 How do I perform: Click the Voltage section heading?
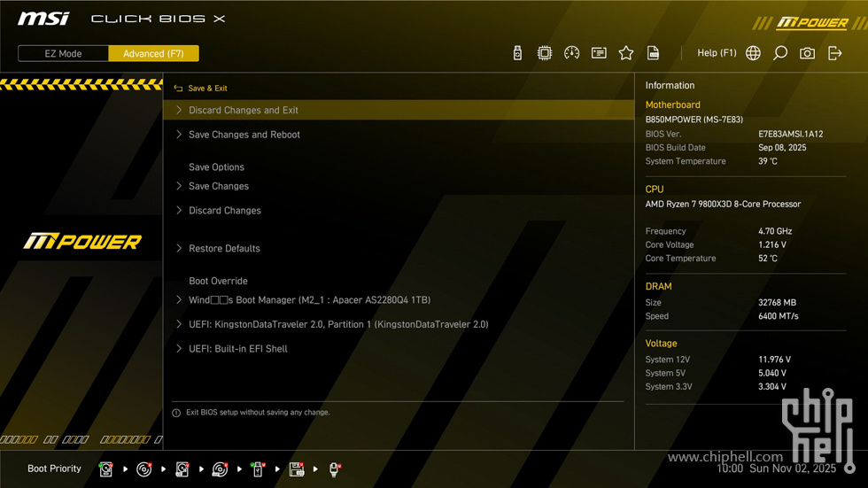(661, 344)
